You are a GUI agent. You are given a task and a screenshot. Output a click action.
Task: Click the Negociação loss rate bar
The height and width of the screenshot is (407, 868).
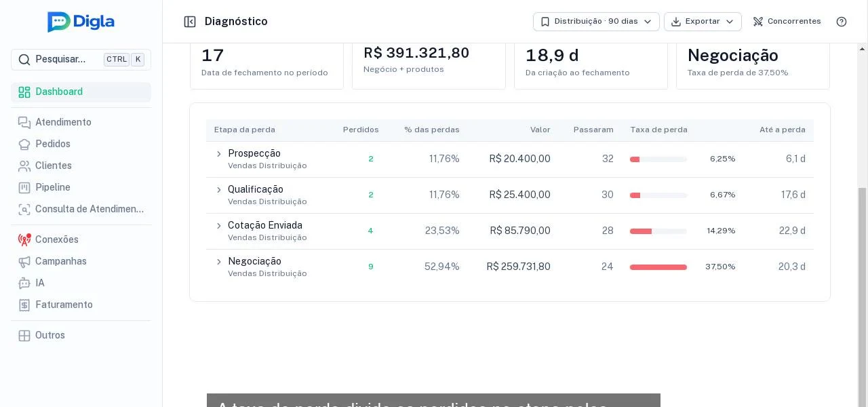click(658, 267)
